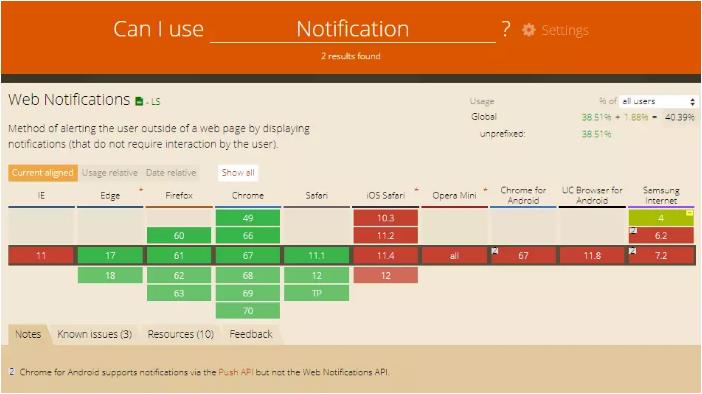This screenshot has width=702, height=394.
Task: Click the red marker next to iOS Safari heading
Action: click(416, 190)
